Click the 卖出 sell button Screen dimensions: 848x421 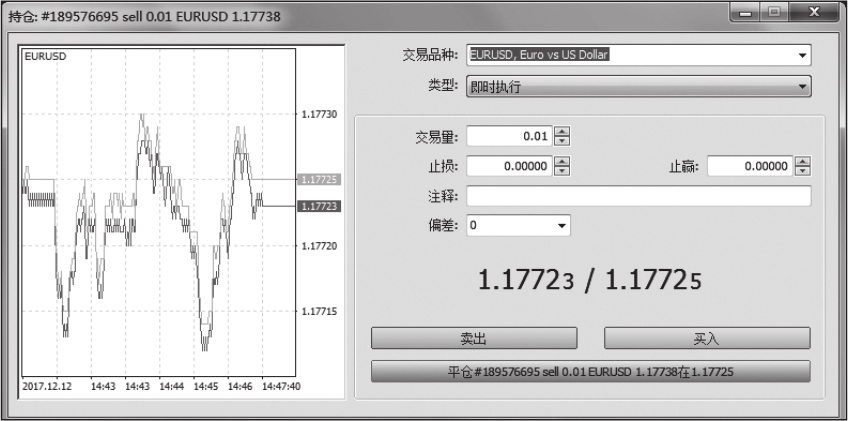click(x=474, y=338)
